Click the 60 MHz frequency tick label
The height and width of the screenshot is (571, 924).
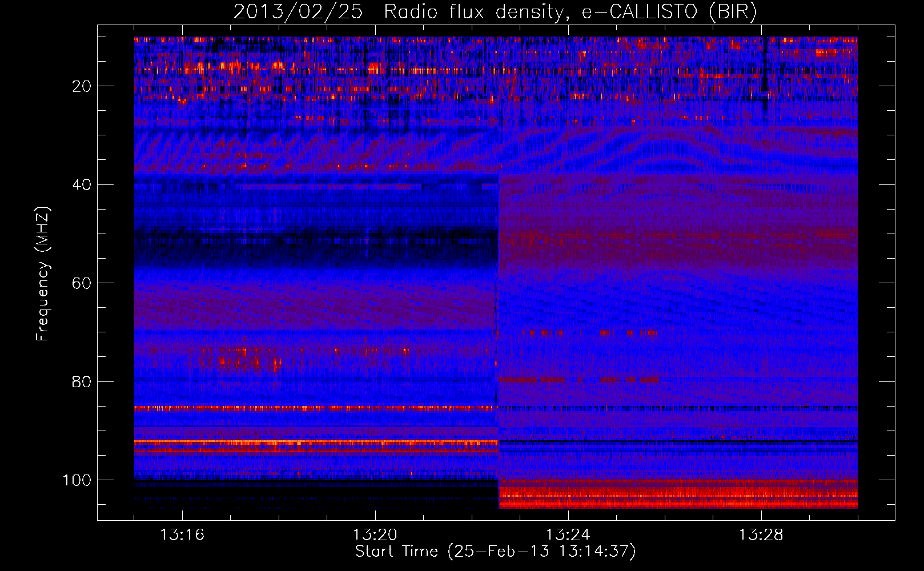pos(82,283)
